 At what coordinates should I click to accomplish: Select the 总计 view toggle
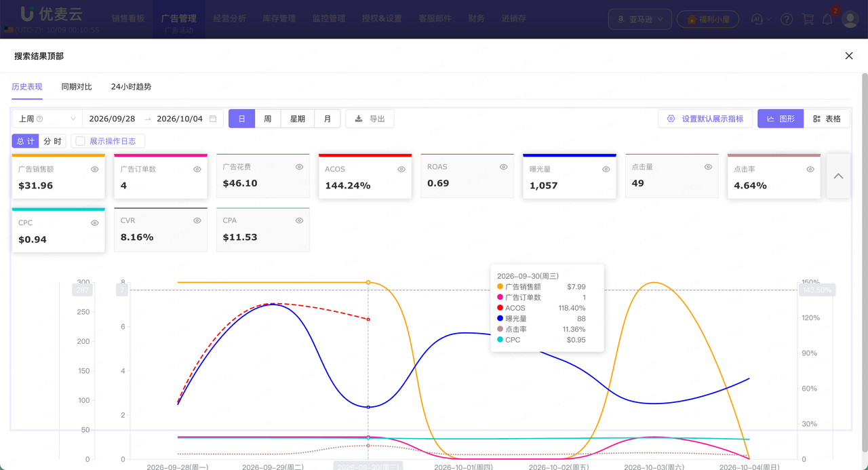pos(26,141)
